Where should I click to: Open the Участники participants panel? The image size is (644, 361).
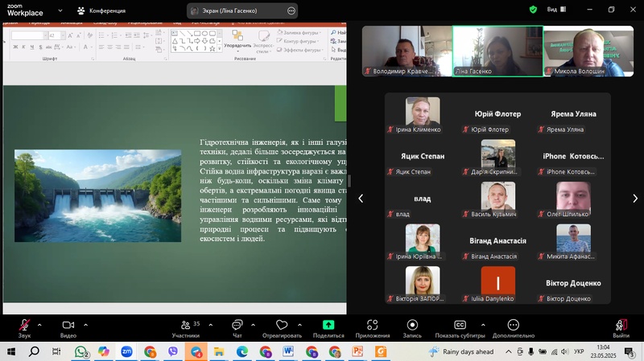tap(186, 329)
